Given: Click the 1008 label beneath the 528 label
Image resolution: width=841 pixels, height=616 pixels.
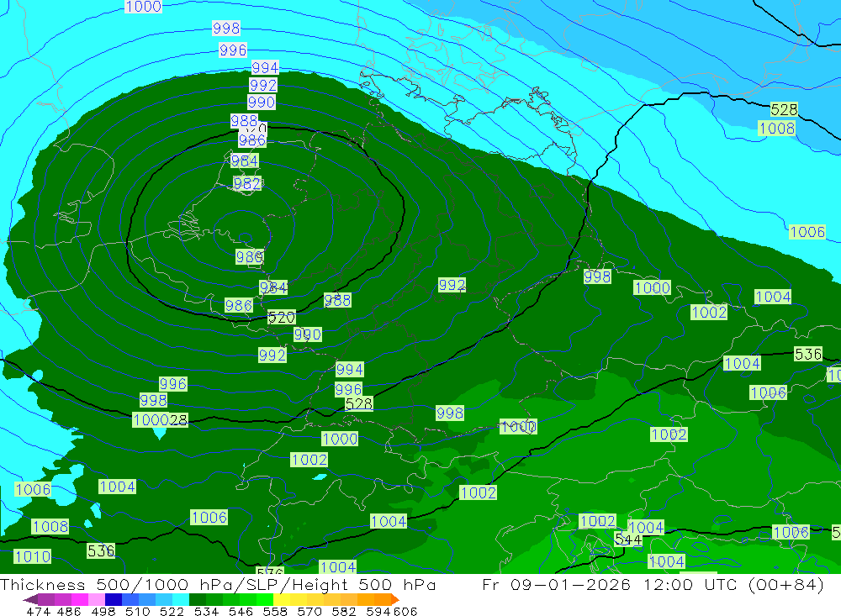Looking at the screenshot, I should click(x=776, y=128).
